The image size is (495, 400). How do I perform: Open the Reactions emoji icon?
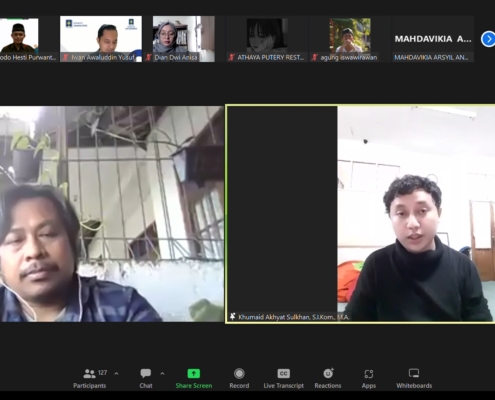(328, 373)
